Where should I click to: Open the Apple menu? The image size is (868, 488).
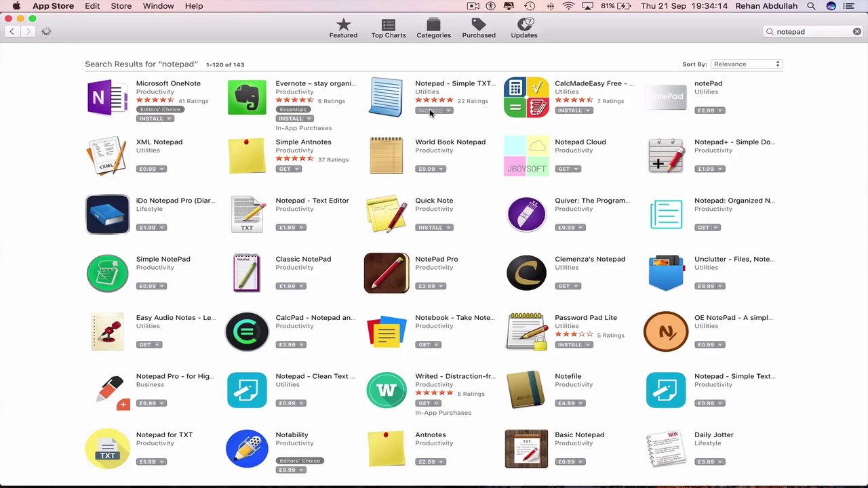pos(16,5)
